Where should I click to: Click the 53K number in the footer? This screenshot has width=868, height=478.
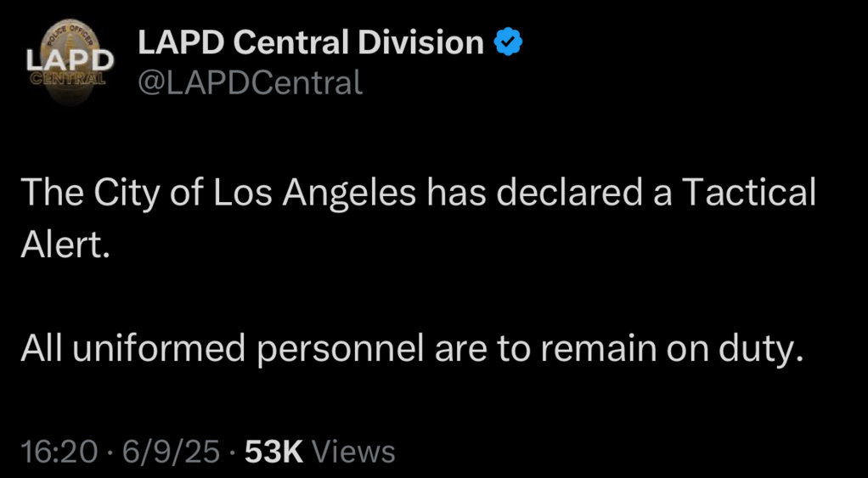pyautogui.click(x=273, y=452)
